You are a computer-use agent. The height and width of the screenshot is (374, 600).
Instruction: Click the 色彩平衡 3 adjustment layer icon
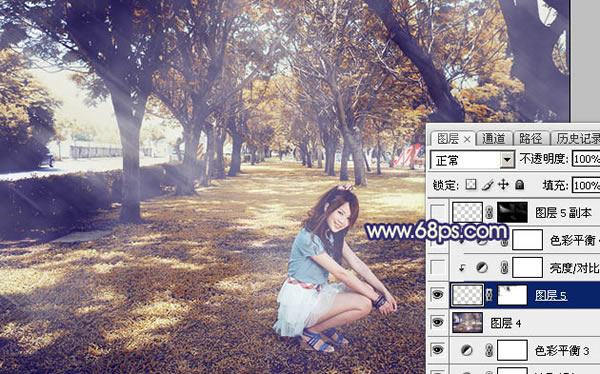[x=466, y=350]
